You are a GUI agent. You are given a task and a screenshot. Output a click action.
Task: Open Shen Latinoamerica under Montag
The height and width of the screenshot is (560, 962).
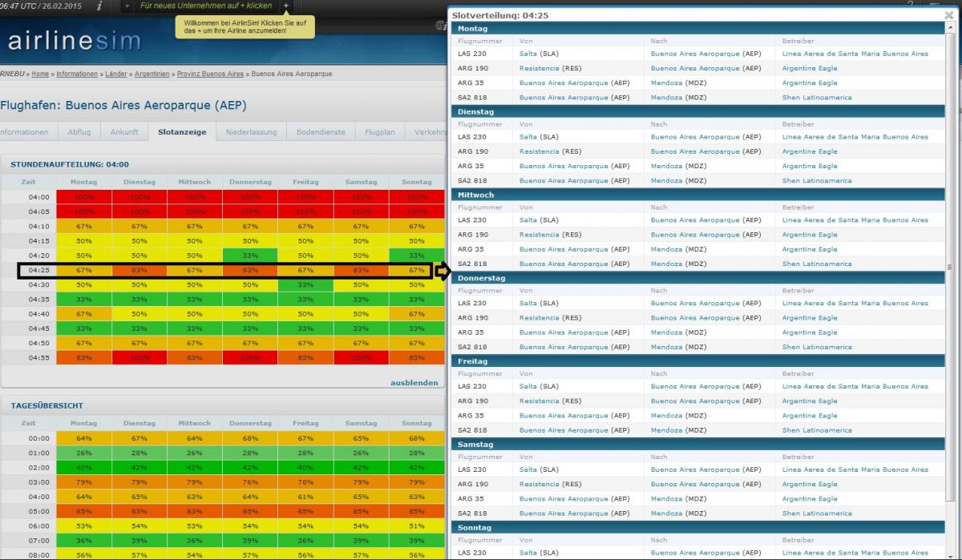click(817, 97)
